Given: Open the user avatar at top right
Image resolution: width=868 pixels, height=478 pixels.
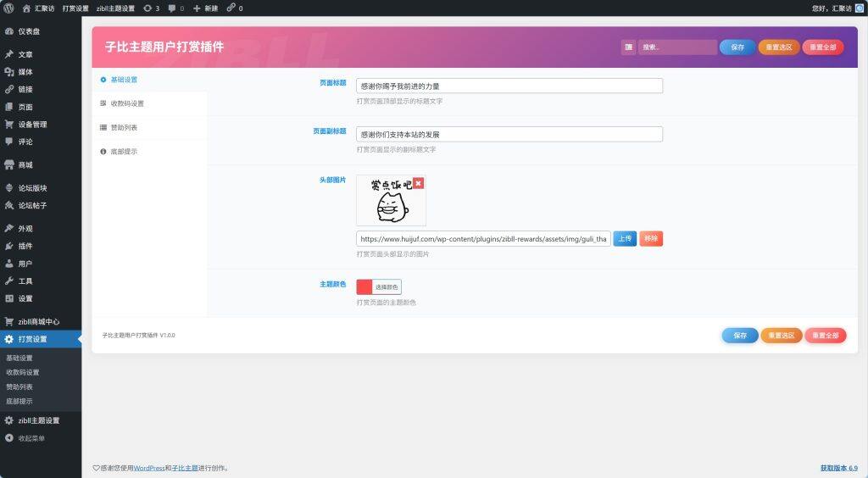Looking at the screenshot, I should pyautogui.click(x=860, y=8).
